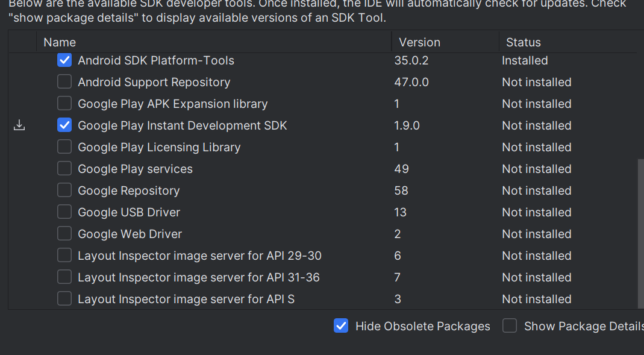Check Layout Inspector for API S

click(x=64, y=299)
